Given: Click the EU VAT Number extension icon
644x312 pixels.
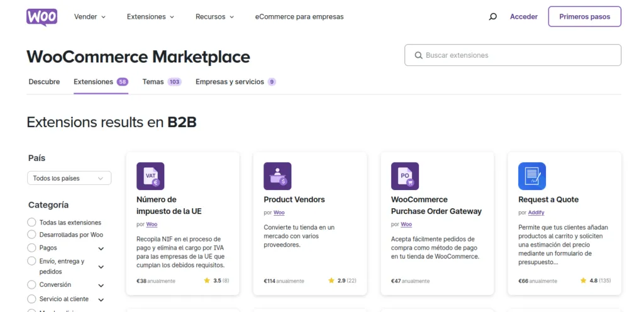Looking at the screenshot, I should pos(150,176).
